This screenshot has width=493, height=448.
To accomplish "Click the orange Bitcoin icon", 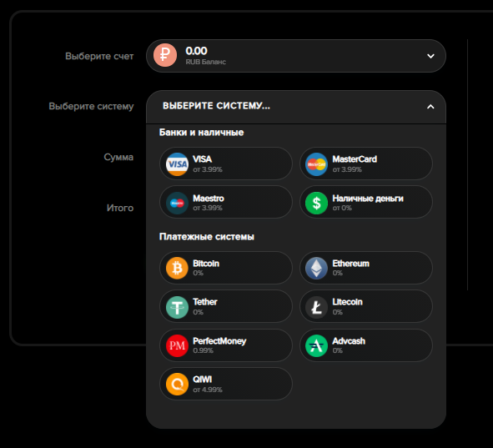I will point(177,268).
